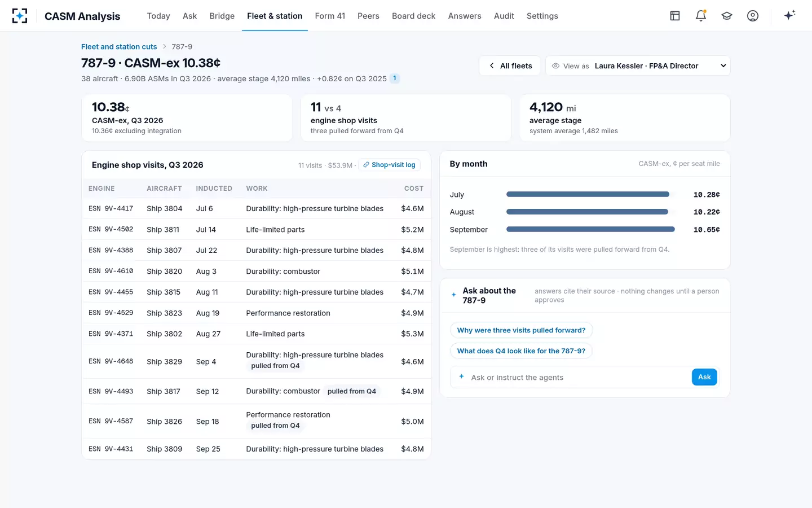812x508 pixels.
Task: Open the layout panel icon in header
Action: pos(675,16)
